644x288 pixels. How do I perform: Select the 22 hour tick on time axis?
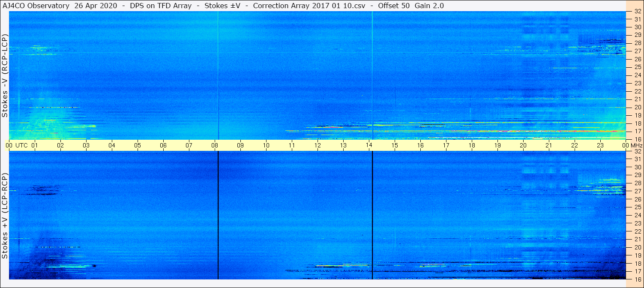tap(575, 145)
